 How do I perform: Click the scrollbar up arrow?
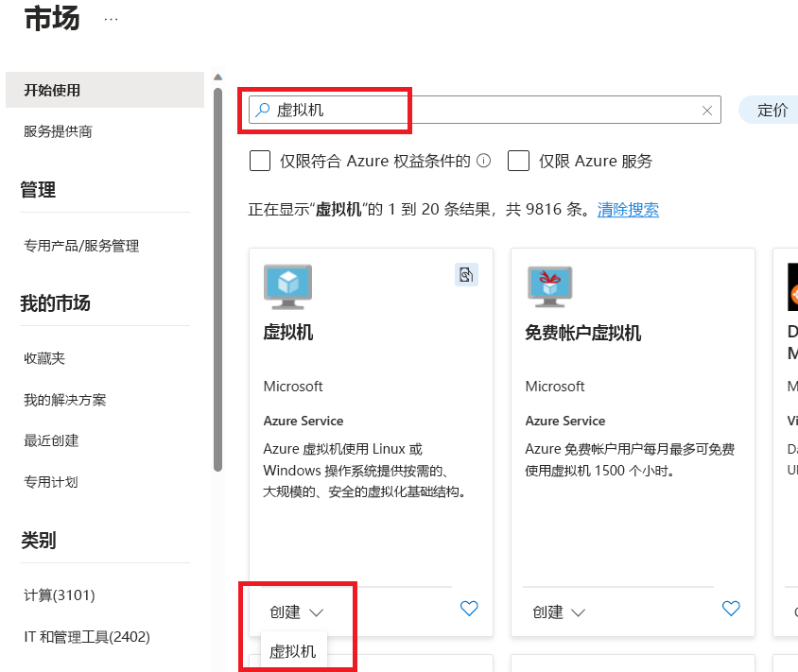(x=218, y=76)
